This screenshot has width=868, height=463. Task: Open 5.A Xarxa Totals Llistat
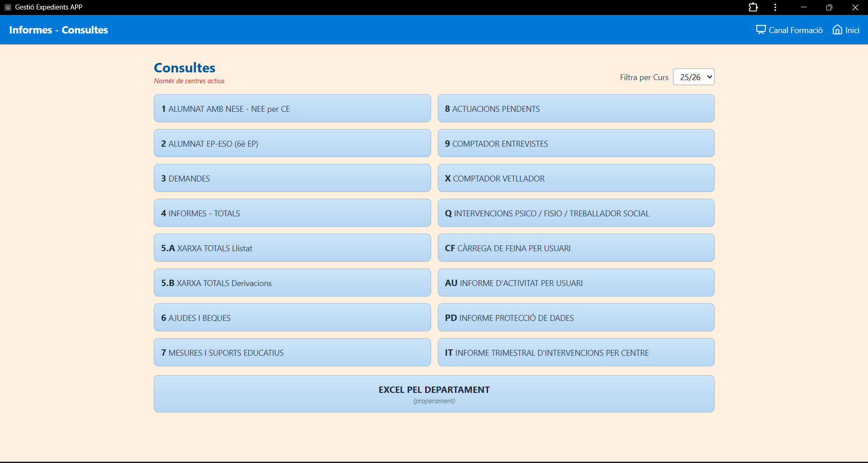point(292,248)
